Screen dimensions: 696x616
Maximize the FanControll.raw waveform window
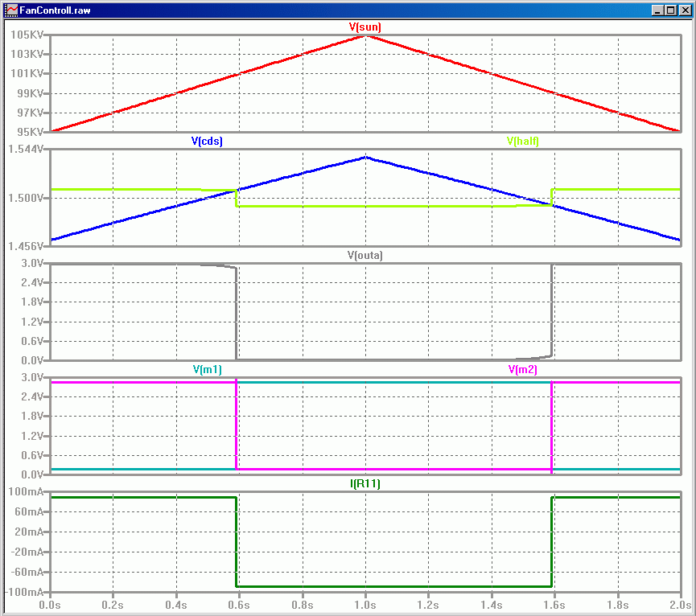[671, 10]
